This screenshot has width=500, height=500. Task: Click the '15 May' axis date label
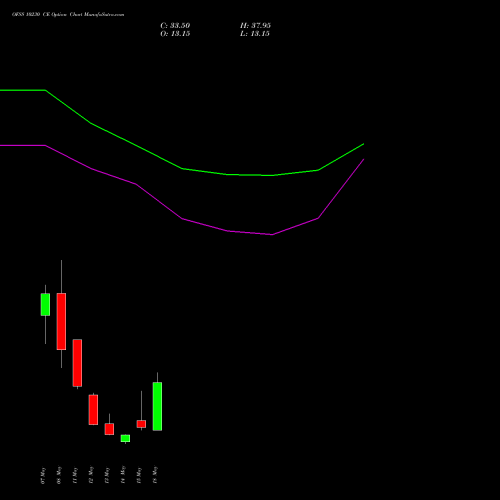point(139,475)
